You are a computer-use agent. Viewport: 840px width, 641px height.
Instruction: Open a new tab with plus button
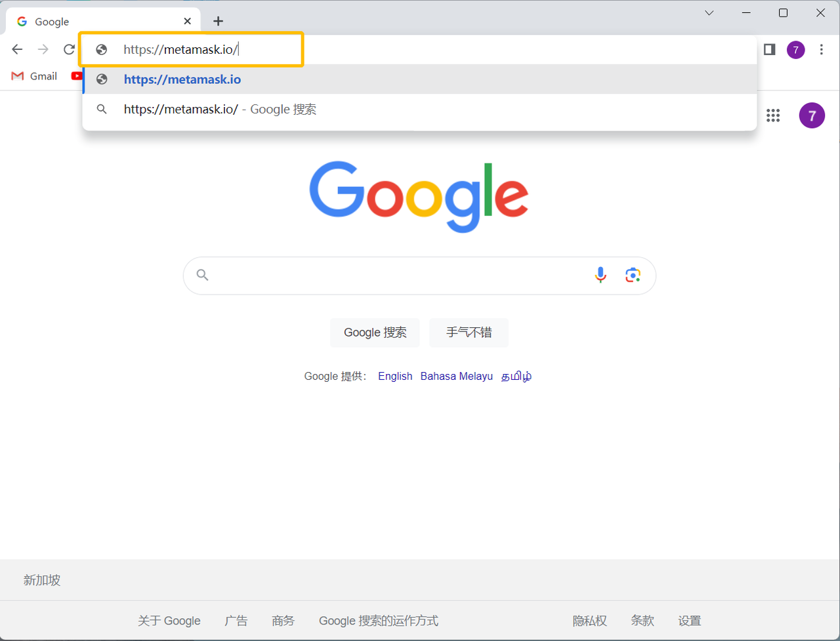(219, 21)
